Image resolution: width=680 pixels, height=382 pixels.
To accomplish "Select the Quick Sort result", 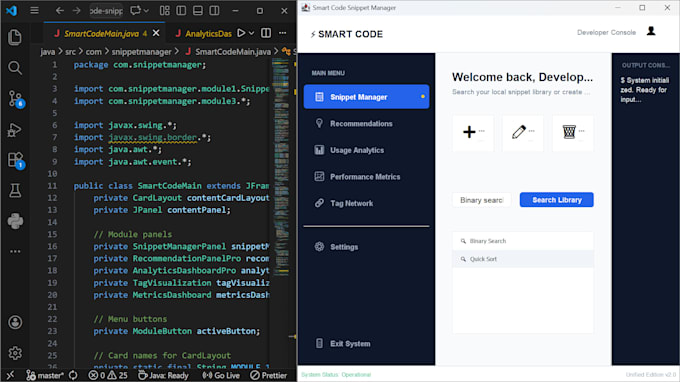I will pos(523,259).
